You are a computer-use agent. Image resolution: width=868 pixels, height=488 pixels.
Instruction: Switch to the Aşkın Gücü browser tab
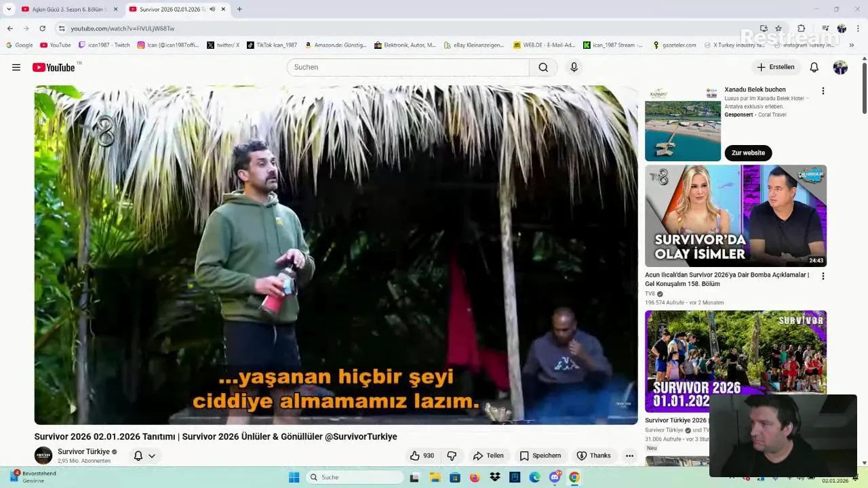pyautogui.click(x=64, y=9)
